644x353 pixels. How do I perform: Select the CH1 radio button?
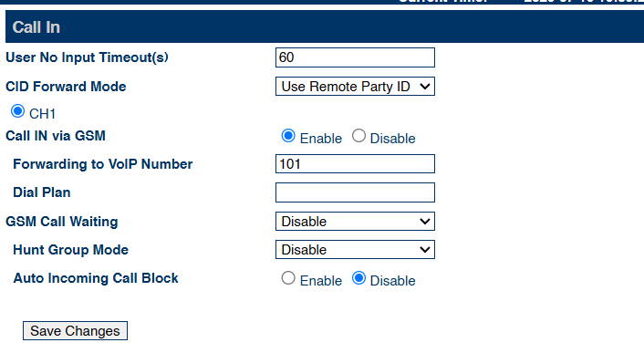(17, 111)
